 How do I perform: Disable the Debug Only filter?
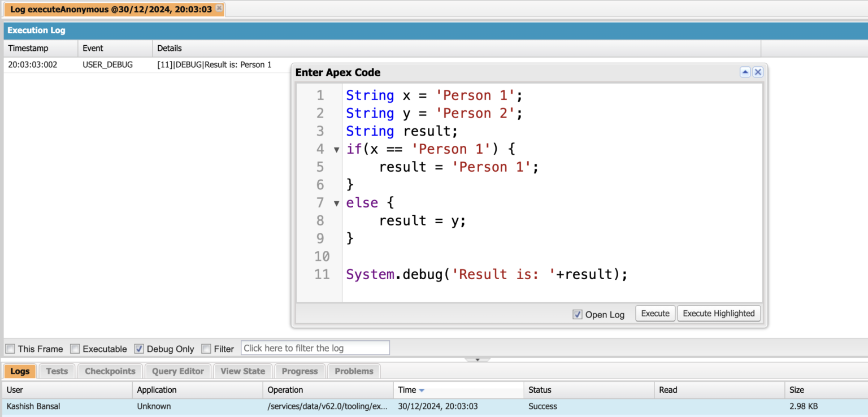(x=138, y=348)
